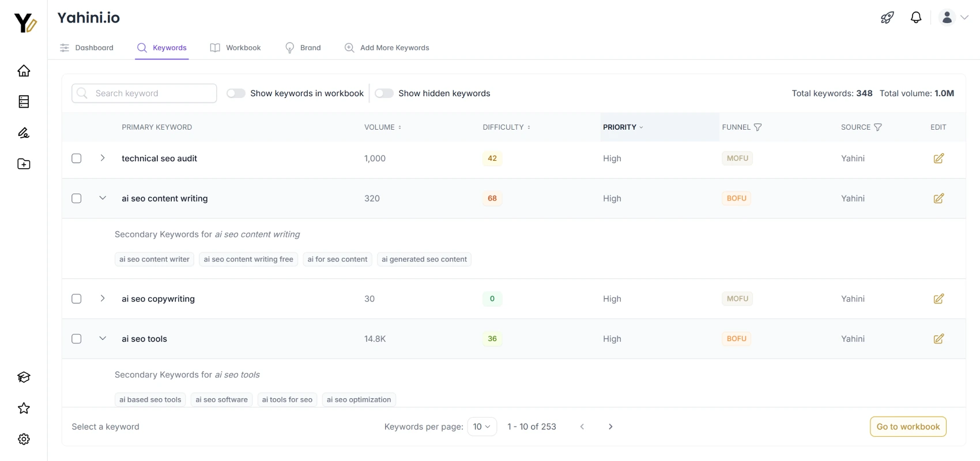This screenshot has width=980, height=461.
Task: Click MOFU badge for technical seo audit
Action: (737, 158)
